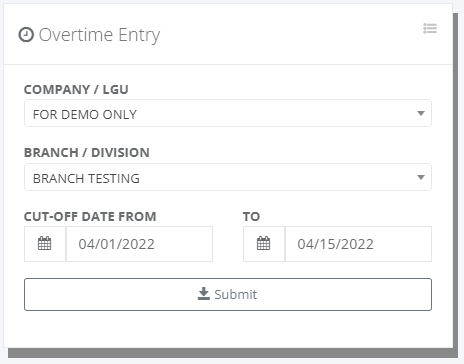This screenshot has height=364, width=464.
Task: Click the BRANCH / DIVISION label
Action: click(x=87, y=153)
